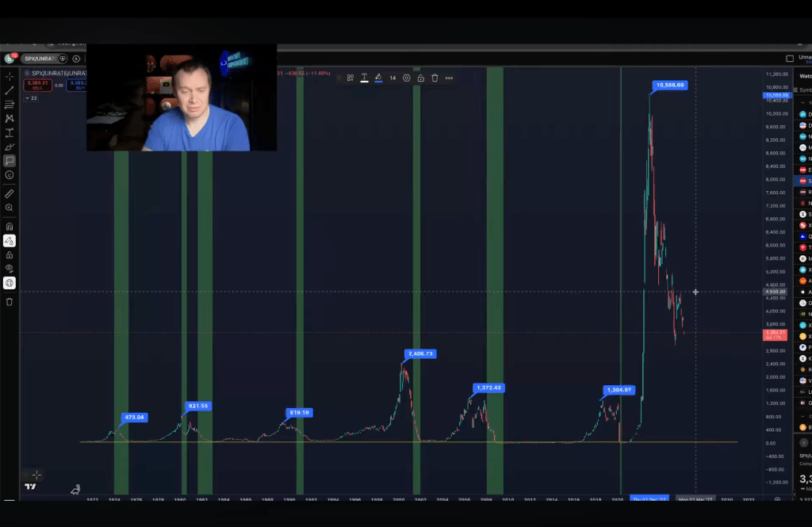Open drawing settings hexagon icon
812x527 pixels.
coord(407,78)
